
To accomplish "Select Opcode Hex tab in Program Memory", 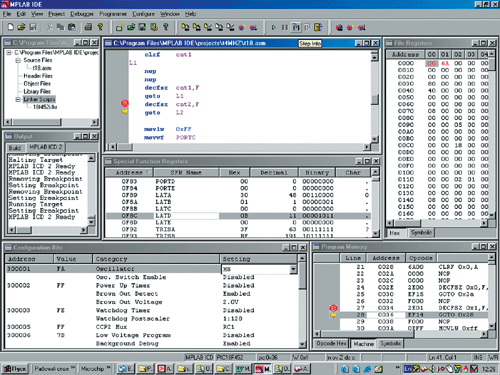I will (x=331, y=343).
